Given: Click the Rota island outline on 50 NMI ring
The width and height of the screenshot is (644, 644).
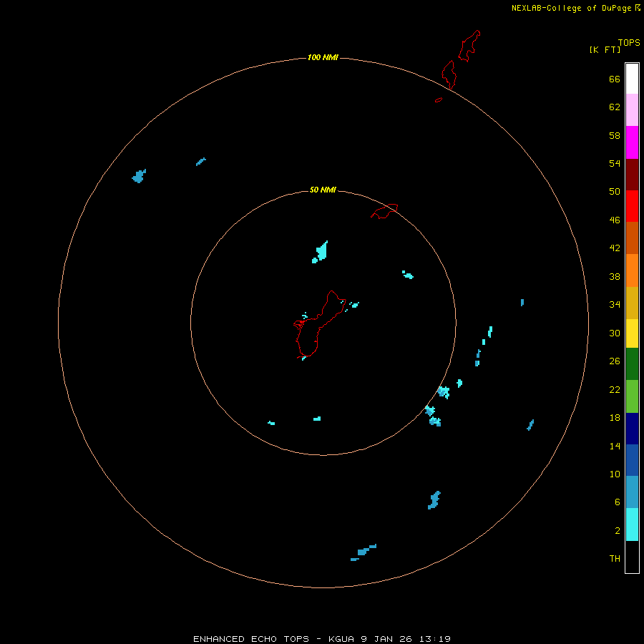Looking at the screenshot, I should tap(384, 211).
